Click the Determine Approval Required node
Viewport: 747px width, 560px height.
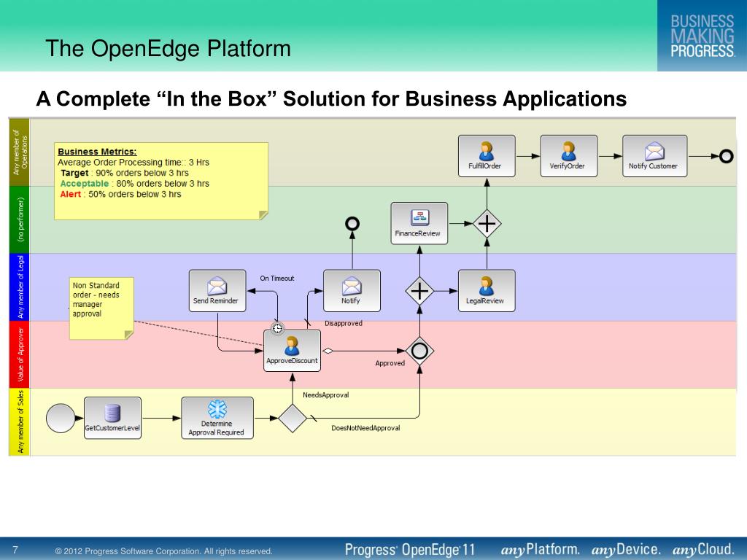[x=217, y=418]
